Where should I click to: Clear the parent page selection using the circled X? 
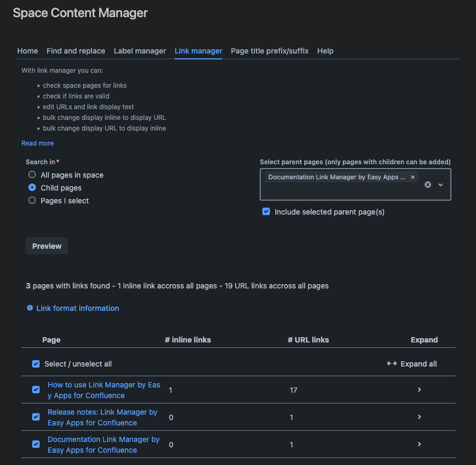coord(427,185)
